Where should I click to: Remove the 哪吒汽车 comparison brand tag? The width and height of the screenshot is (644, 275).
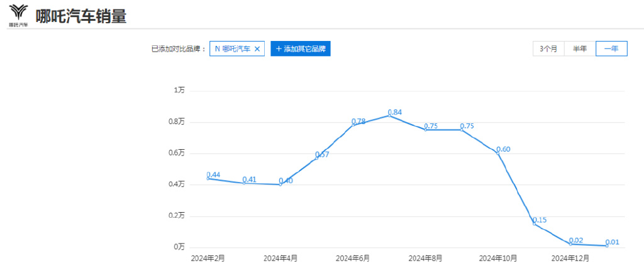[x=257, y=49]
